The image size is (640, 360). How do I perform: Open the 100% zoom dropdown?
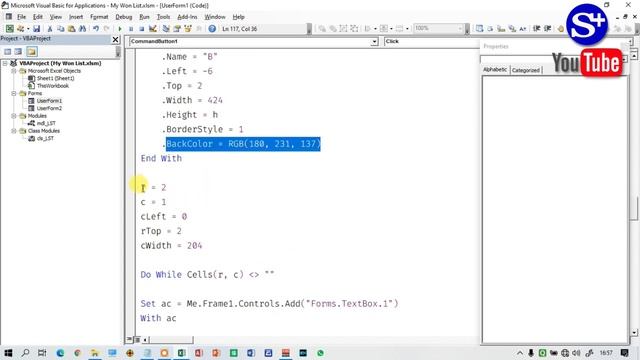[460, 29]
